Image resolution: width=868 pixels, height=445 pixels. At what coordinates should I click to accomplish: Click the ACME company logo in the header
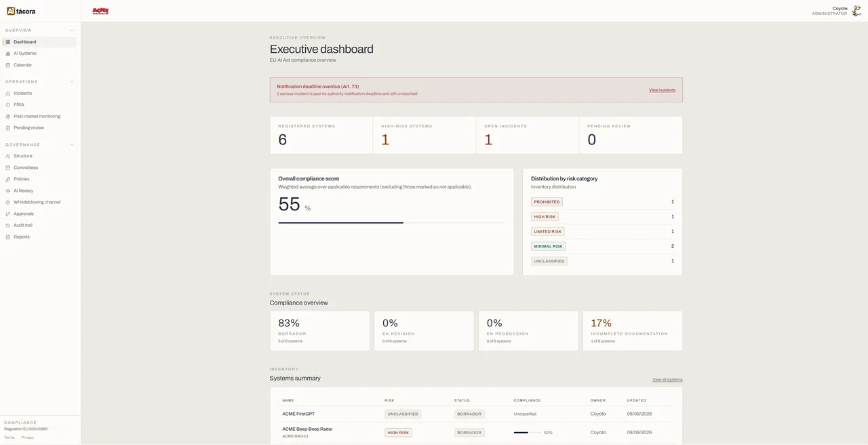pyautogui.click(x=100, y=11)
